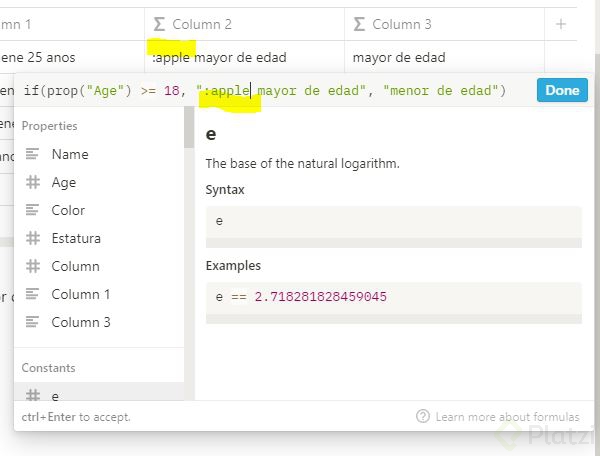Add a new column with plus icon

coord(561,24)
